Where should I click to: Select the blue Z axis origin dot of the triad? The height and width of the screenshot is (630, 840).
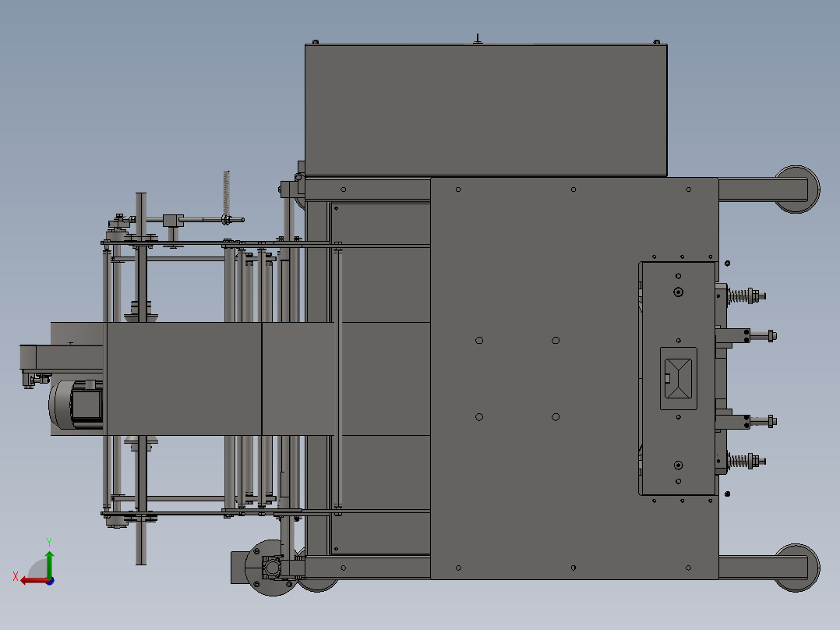click(x=50, y=581)
